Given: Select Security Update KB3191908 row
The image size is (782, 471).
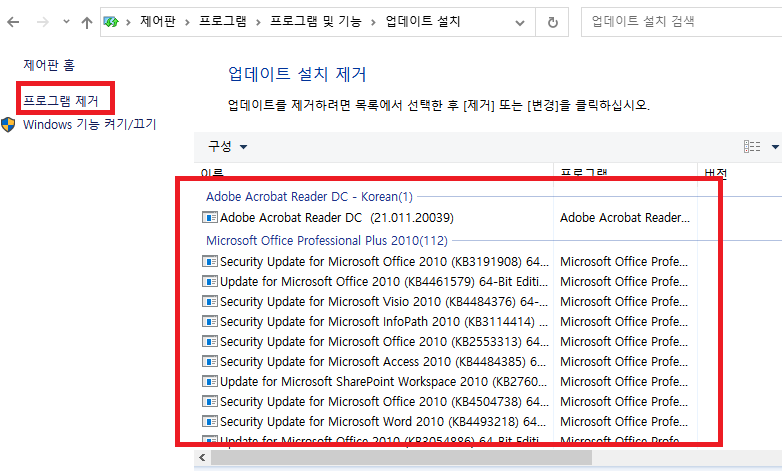Looking at the screenshot, I should pyautogui.click(x=384, y=261).
